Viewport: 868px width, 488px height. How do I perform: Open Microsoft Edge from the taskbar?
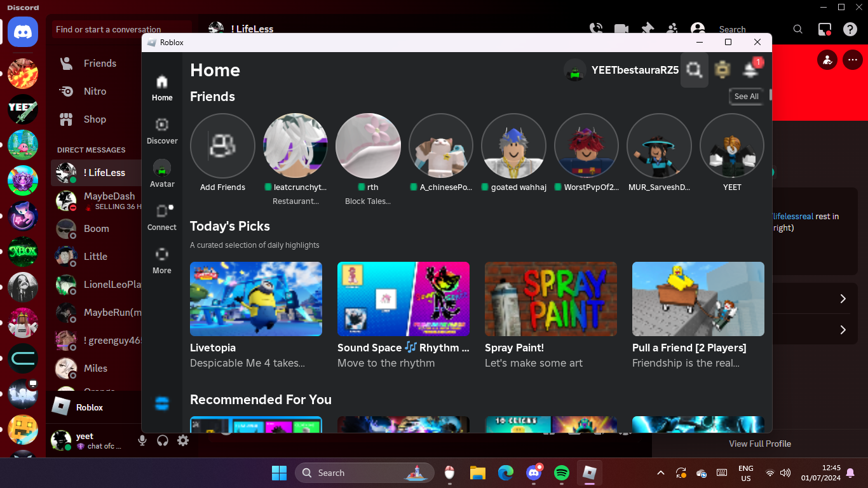505,473
